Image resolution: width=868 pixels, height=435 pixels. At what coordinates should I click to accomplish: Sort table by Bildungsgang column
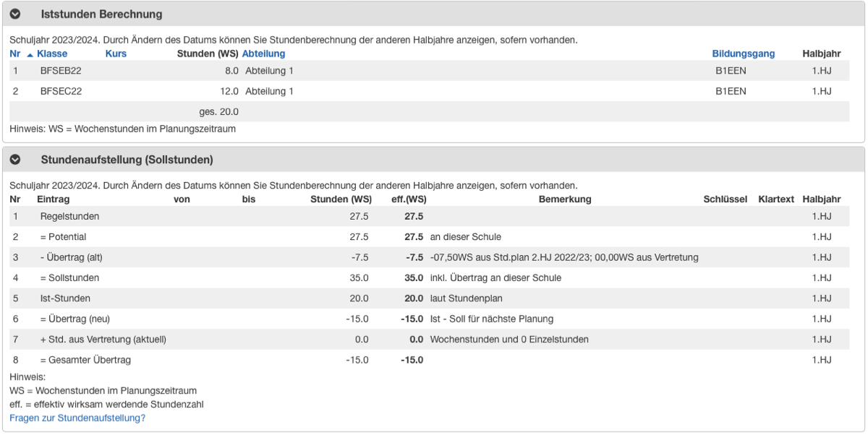pyautogui.click(x=744, y=53)
